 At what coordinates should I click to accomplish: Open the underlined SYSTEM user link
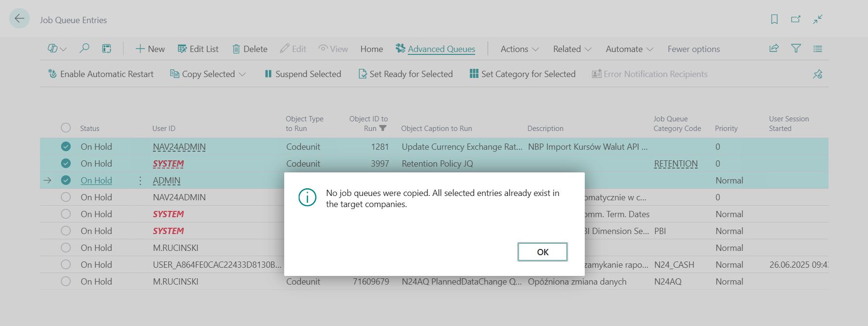pyautogui.click(x=168, y=163)
